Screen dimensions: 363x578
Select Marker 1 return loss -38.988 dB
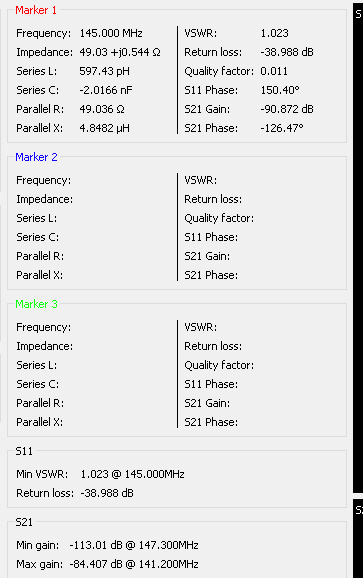[287, 52]
